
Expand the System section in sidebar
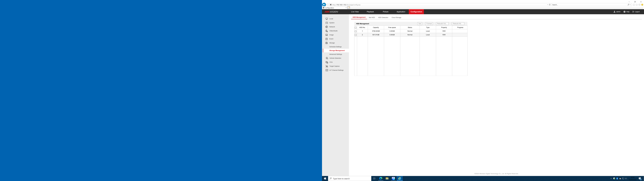coord(332,23)
